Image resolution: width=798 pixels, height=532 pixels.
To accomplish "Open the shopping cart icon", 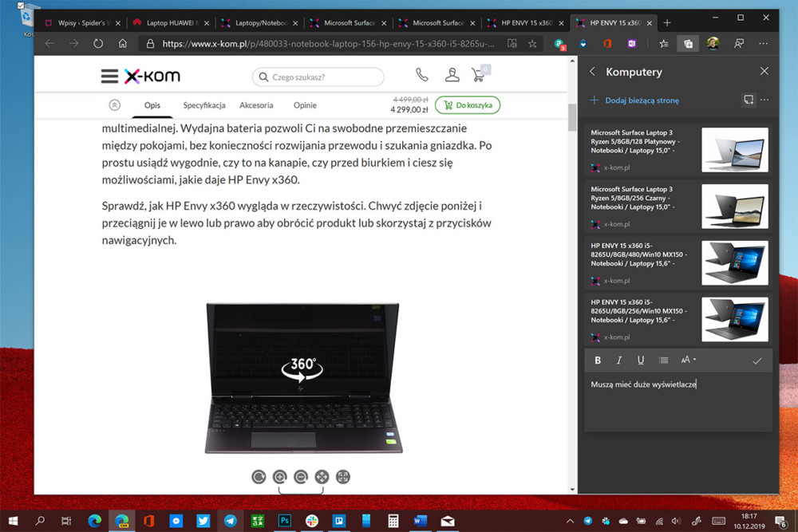I will tap(478, 75).
